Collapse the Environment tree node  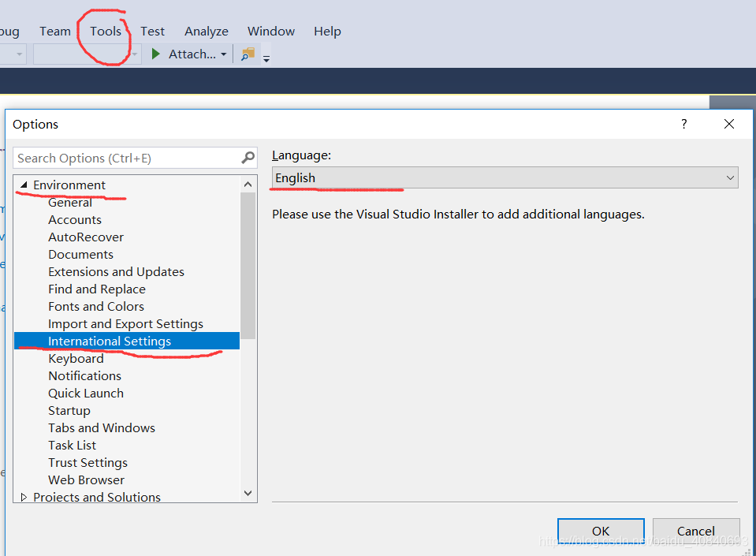tap(24, 185)
